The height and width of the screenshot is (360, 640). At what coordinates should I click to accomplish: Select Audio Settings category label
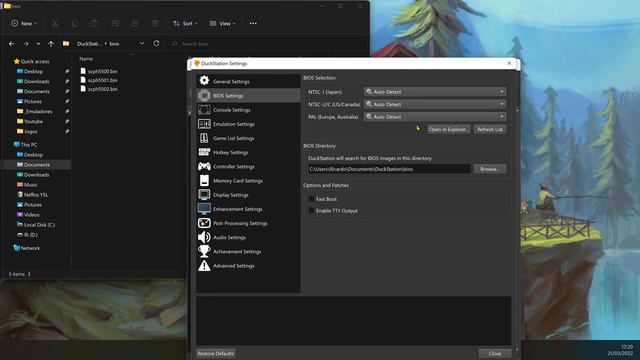tap(229, 238)
